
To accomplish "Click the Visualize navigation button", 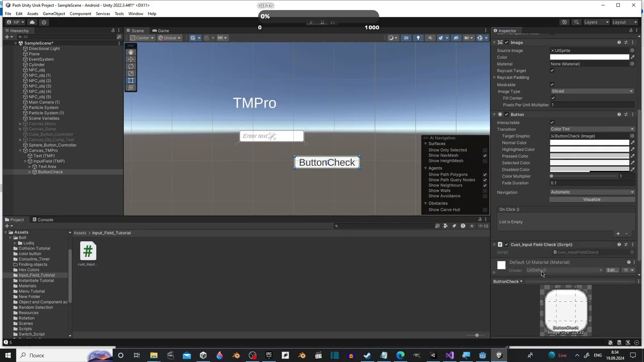I will click(x=592, y=200).
